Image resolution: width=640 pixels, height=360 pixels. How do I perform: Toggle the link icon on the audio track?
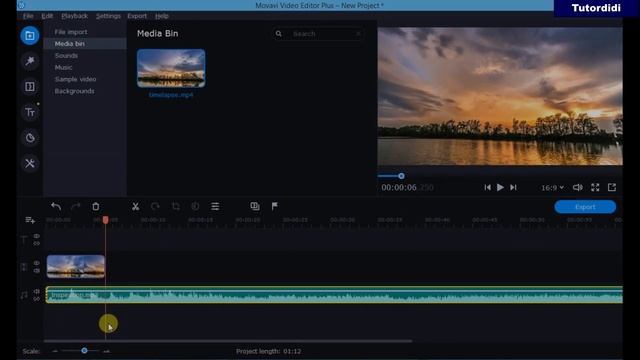tap(37, 299)
